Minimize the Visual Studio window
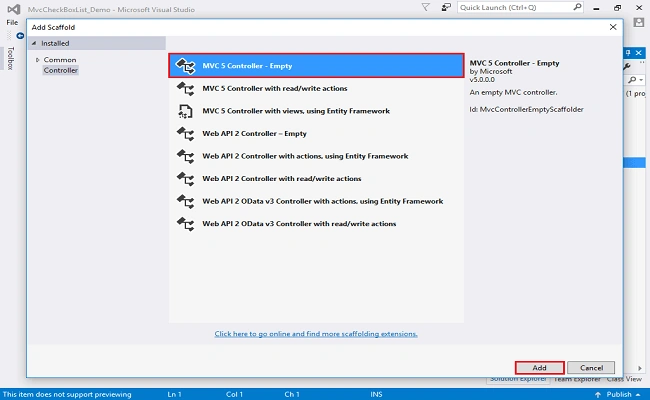 coord(596,8)
